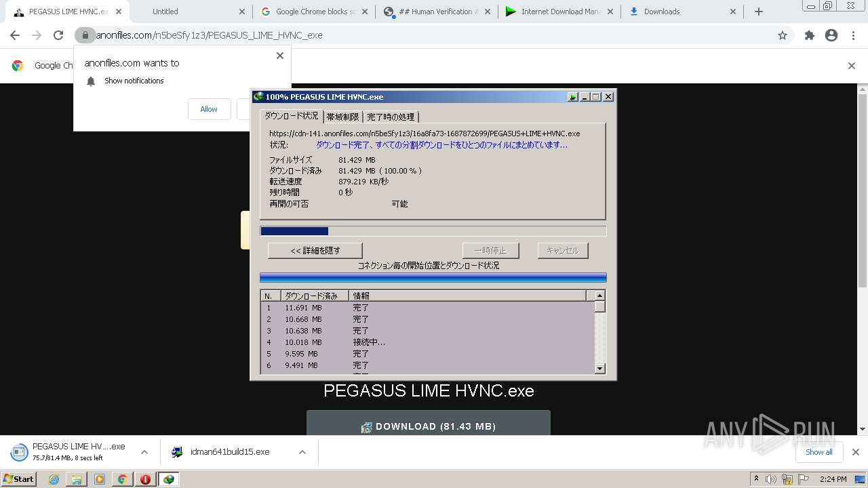
Task: Open File Explorer from the taskbar
Action: point(77,479)
